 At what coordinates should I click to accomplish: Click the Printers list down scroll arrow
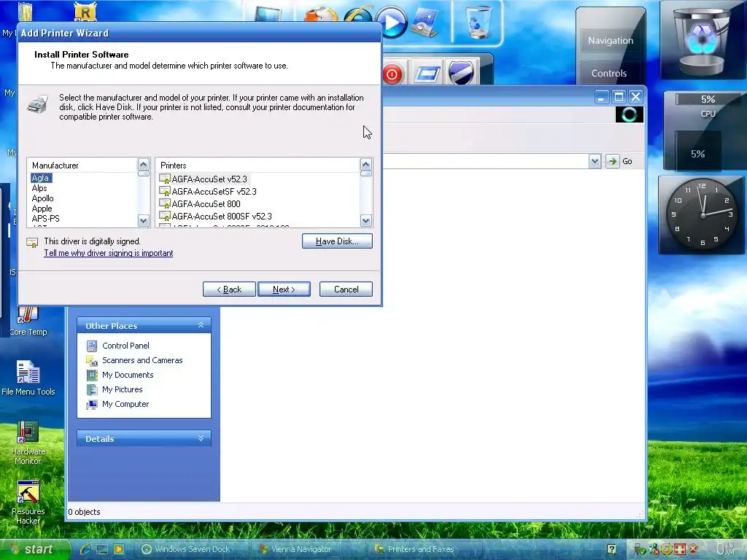(x=366, y=220)
